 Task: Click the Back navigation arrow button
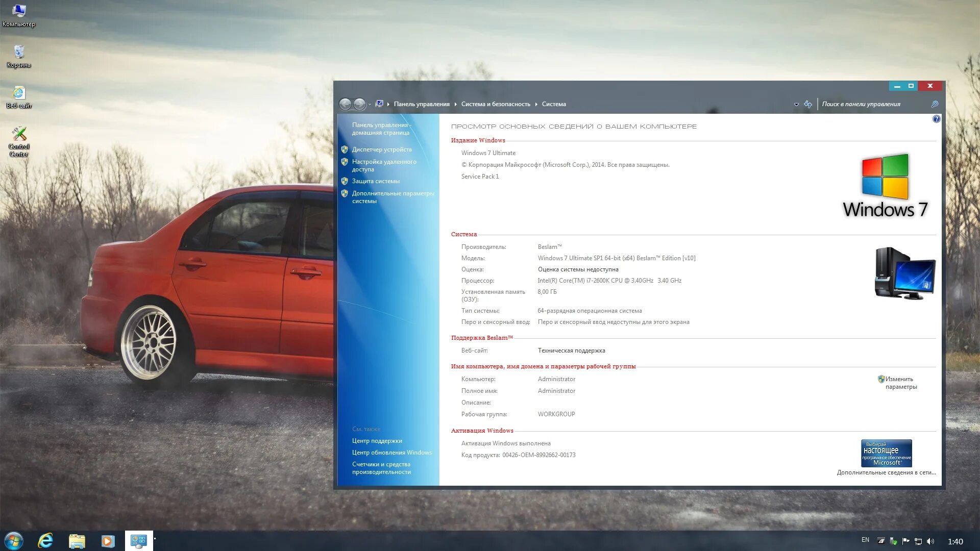pos(345,104)
